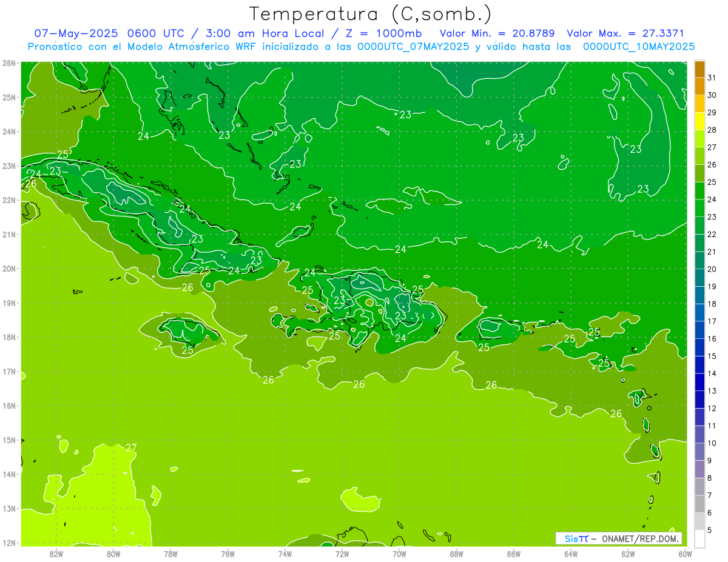Click the '12N' latitude axis label
Screen dimensions: 728x562
pos(9,543)
